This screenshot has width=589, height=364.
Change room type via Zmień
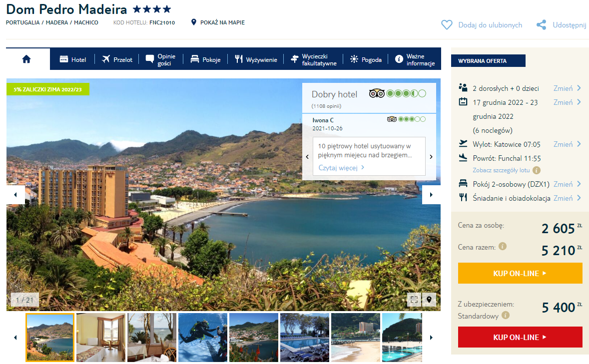(567, 184)
